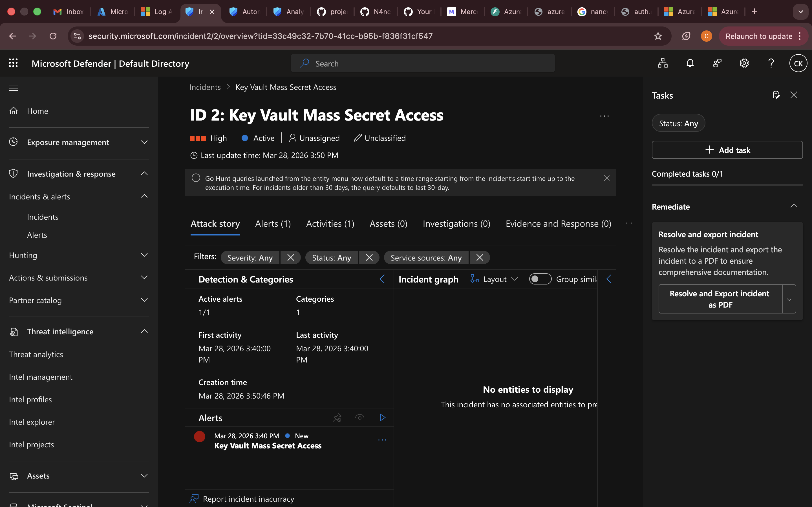Open the Tasks panel notes icon
Screen dimensions: 812x507
coord(776,95)
